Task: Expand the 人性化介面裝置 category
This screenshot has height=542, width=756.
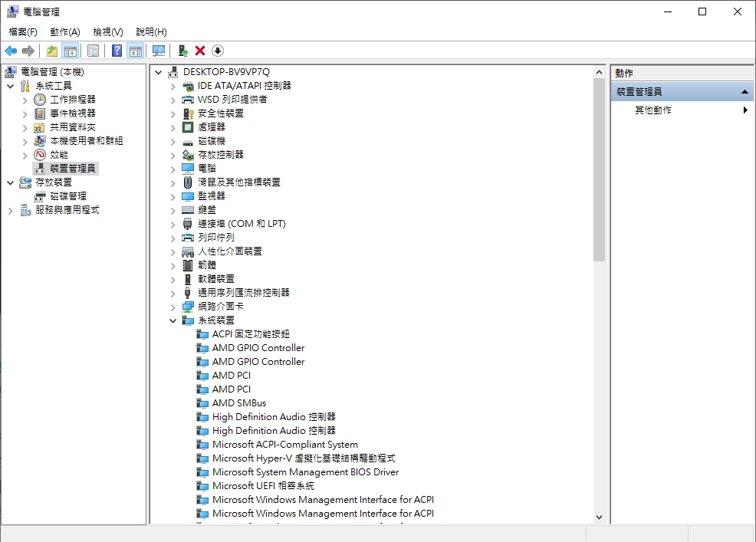Action: 173,251
